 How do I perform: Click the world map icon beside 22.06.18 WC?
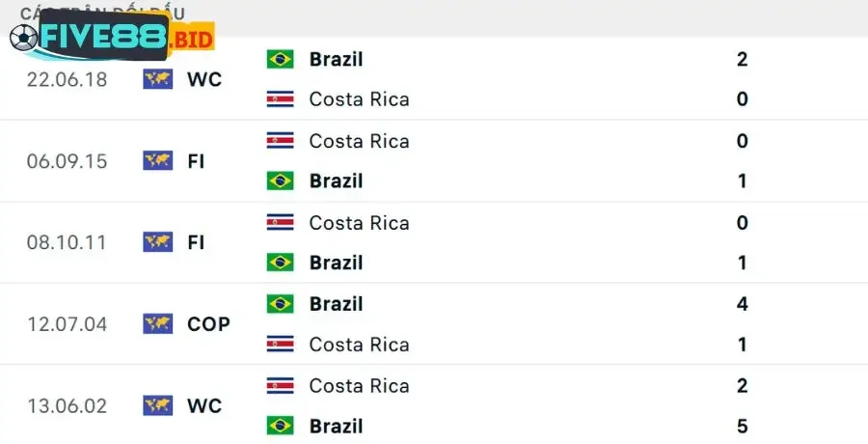[157, 79]
